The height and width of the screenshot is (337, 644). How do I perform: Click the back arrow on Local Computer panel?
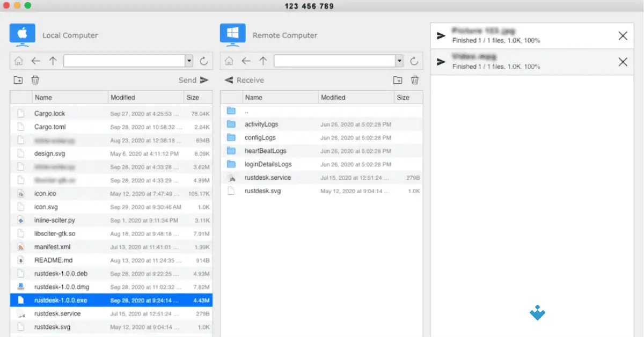(36, 61)
